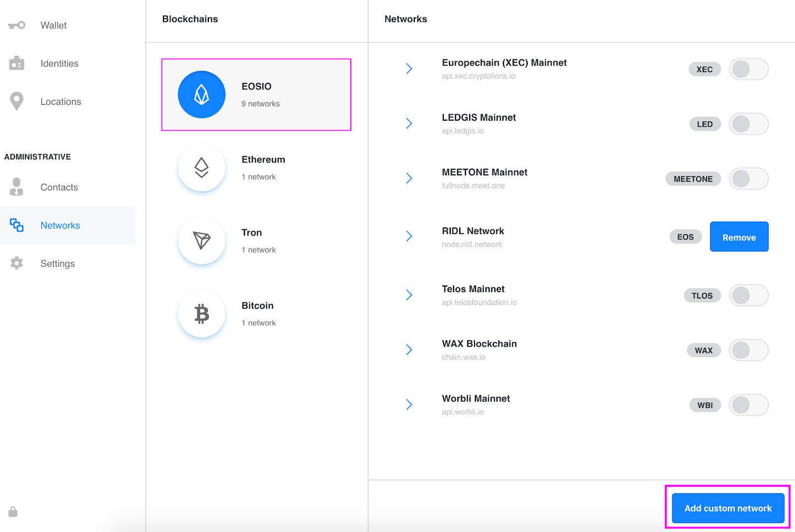795x532 pixels.
Task: Click the "api.telosfoundation.io" host text
Action: coord(479,302)
